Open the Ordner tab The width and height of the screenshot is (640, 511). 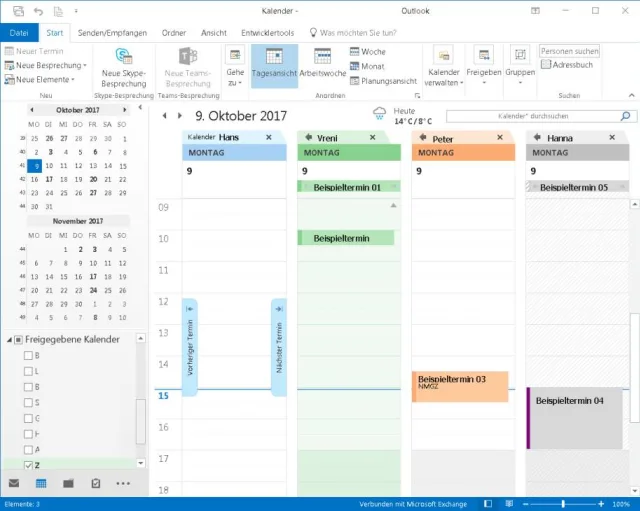pyautogui.click(x=174, y=33)
